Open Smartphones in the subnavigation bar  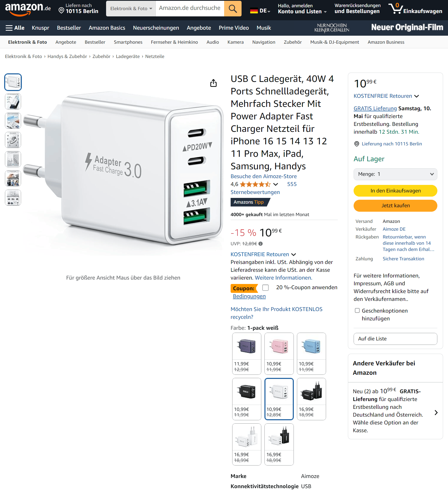(x=128, y=42)
